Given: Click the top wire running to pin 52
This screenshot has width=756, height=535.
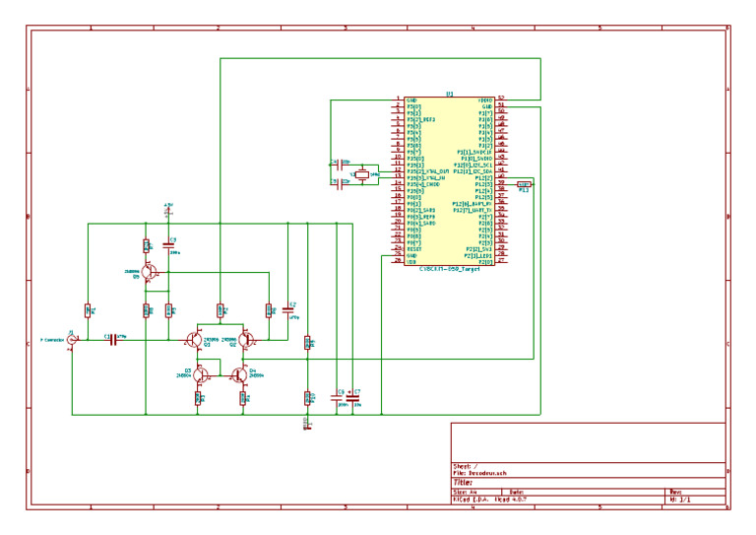Looking at the screenshot, I should click(380, 58).
